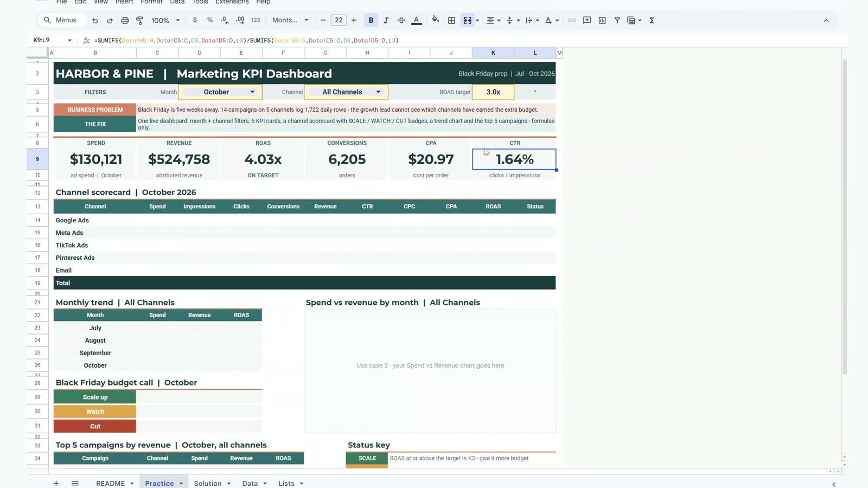Screen dimensions: 868x488
Task: Open the All Channels filter dropdown
Action: [346, 92]
